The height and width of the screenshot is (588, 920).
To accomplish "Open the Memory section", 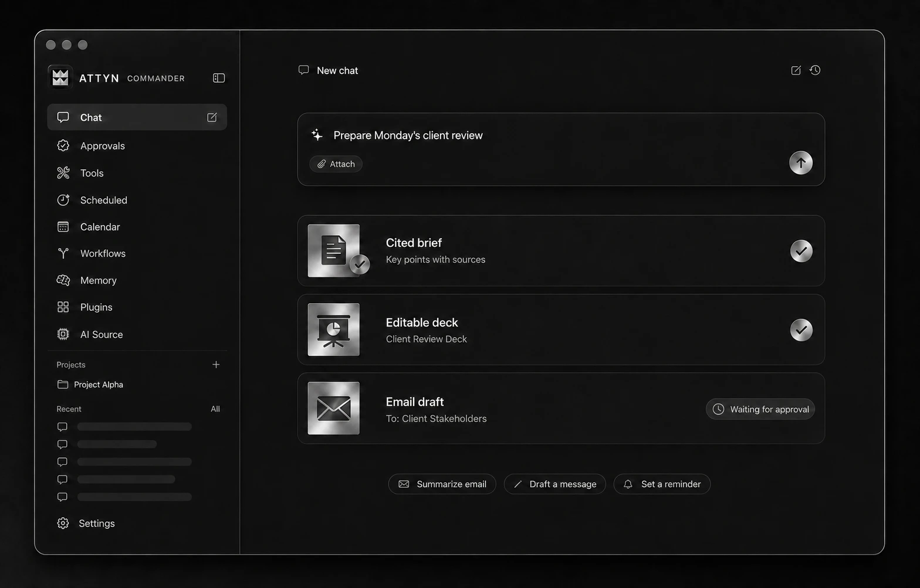I will (137, 280).
